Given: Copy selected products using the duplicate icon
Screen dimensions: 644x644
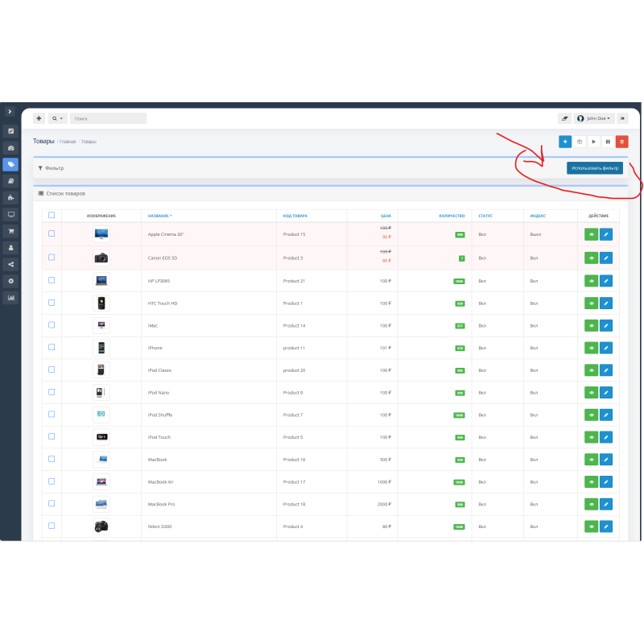Looking at the screenshot, I should click(x=579, y=141).
